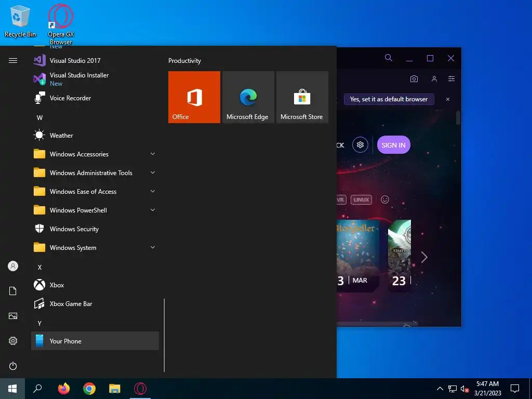
Task: Open Opera GX easy setup sliders icon
Action: (x=451, y=79)
